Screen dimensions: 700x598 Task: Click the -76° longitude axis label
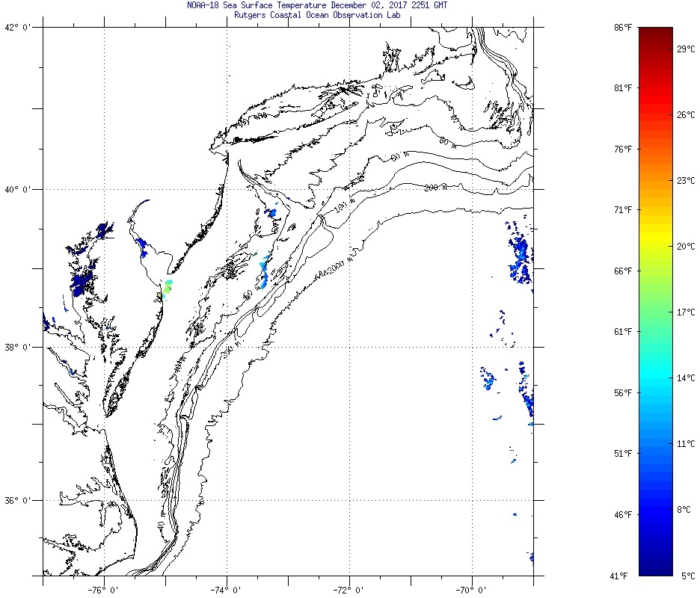[x=103, y=589]
